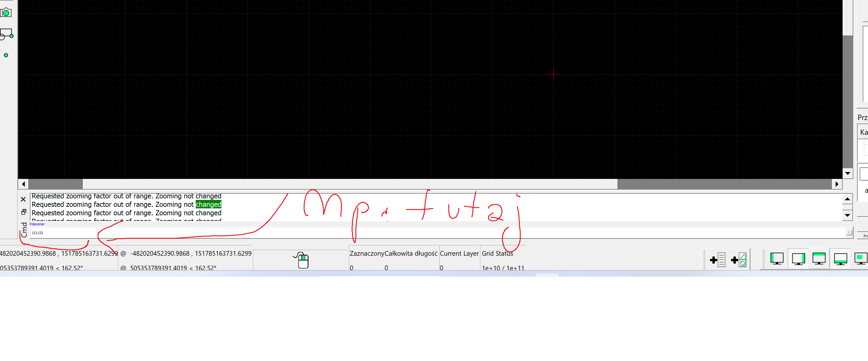Viewport: 868px width, 361px height.
Task: Click the command history scroll down arrow
Action: click(847, 215)
